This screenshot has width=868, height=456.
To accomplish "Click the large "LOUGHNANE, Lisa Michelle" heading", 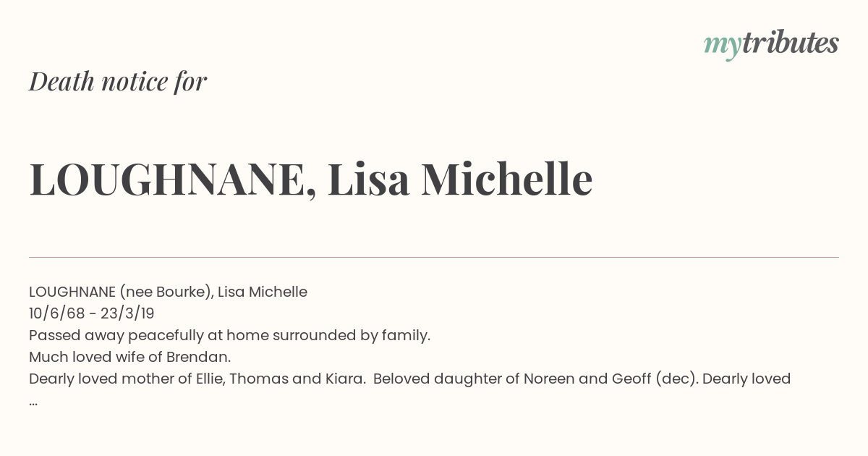I will [x=311, y=180].
